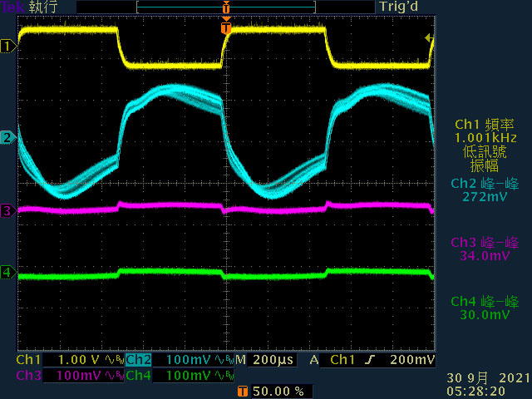Click the Ch1 coupling bandwidth icon
Image resolution: width=532 pixels, height=399 pixels.
coord(115,360)
